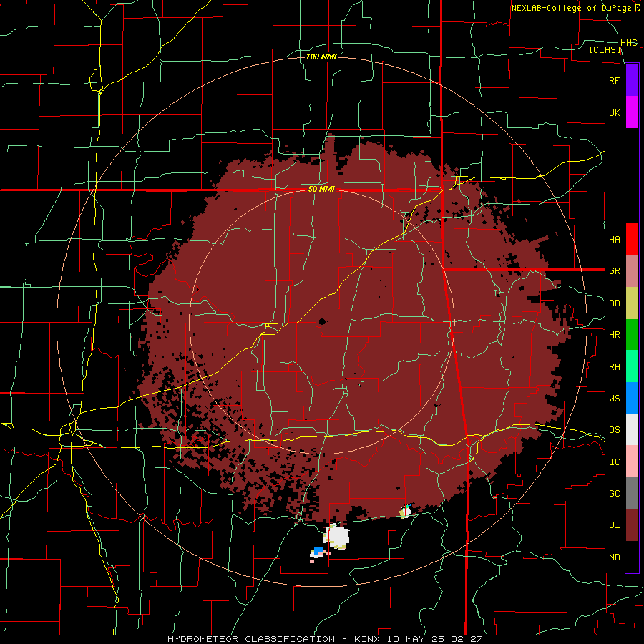Click the ND legend label

click(x=614, y=557)
